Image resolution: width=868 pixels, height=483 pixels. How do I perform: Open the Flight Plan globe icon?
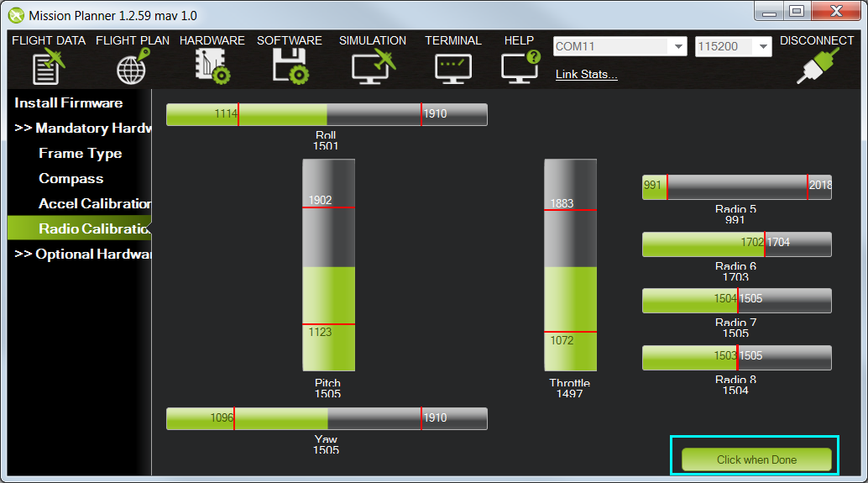tap(133, 67)
